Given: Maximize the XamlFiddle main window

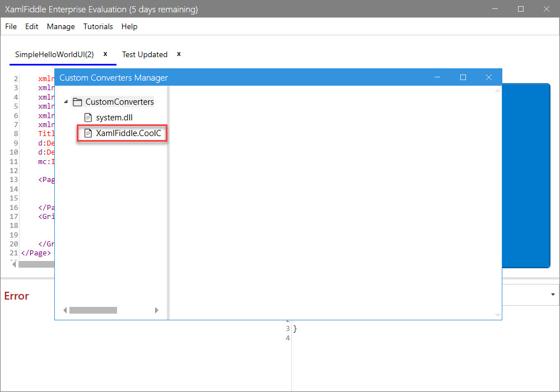Looking at the screenshot, I should coord(521,9).
